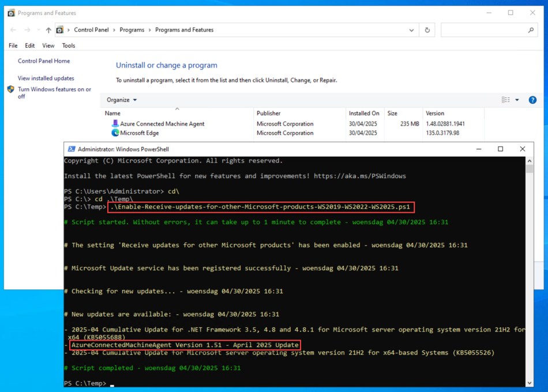Click the forward navigation arrow
Screen dimensions: 548x392
pos(26,29)
